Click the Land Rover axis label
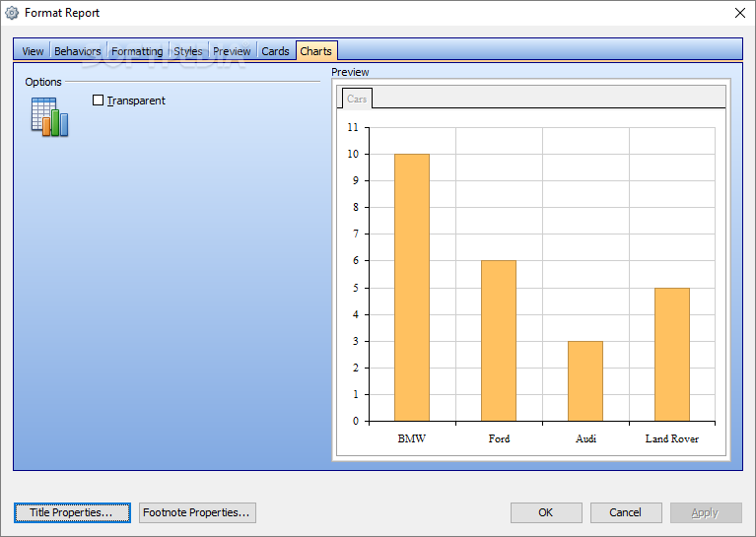The width and height of the screenshot is (756, 537). [672, 438]
